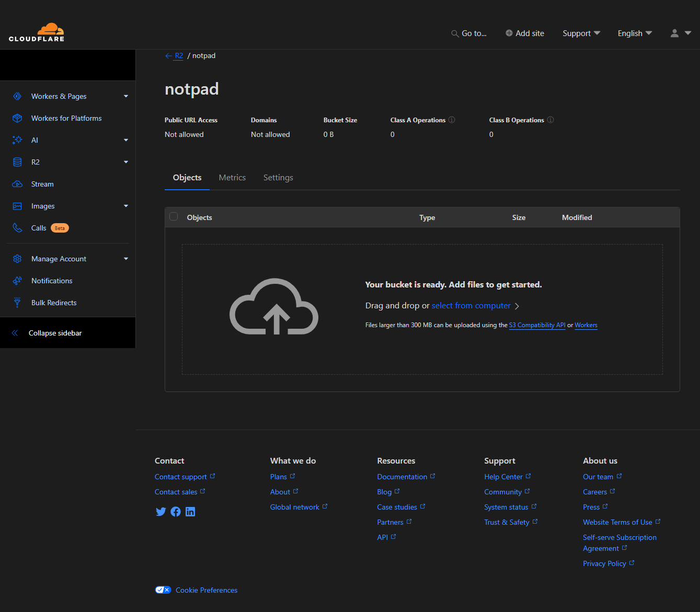Expand the user account menu
The image size is (700, 612).
(x=680, y=33)
